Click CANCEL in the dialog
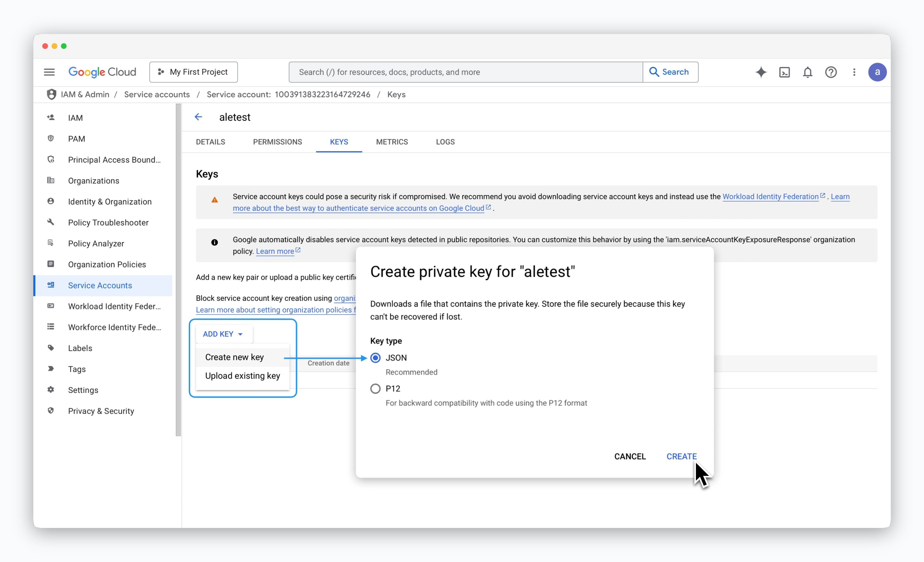The image size is (924, 562). tap(630, 456)
